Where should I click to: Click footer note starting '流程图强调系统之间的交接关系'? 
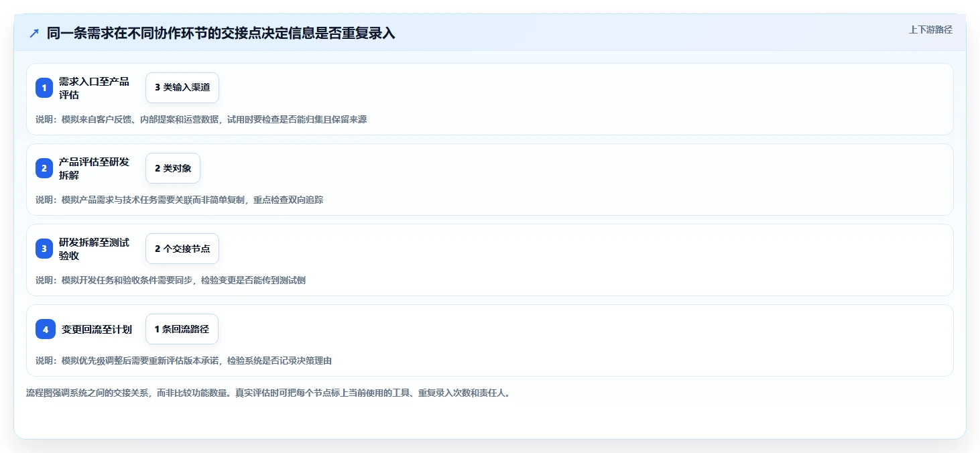click(268, 393)
